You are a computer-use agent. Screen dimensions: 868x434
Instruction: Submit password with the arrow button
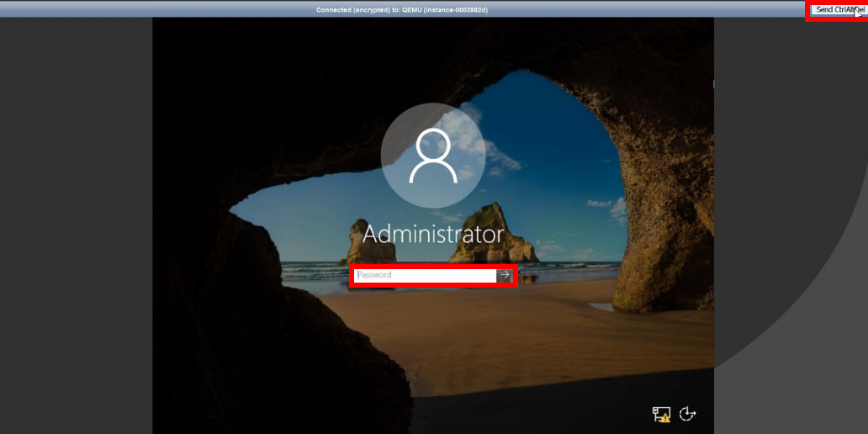pos(505,275)
